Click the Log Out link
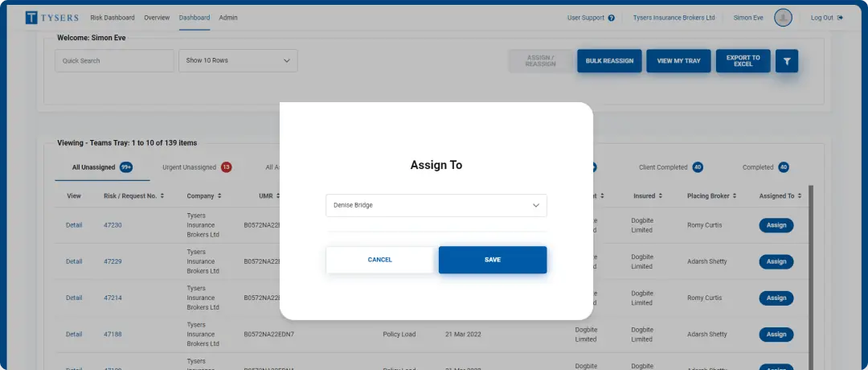Image resolution: width=868 pixels, height=370 pixels. [826, 18]
